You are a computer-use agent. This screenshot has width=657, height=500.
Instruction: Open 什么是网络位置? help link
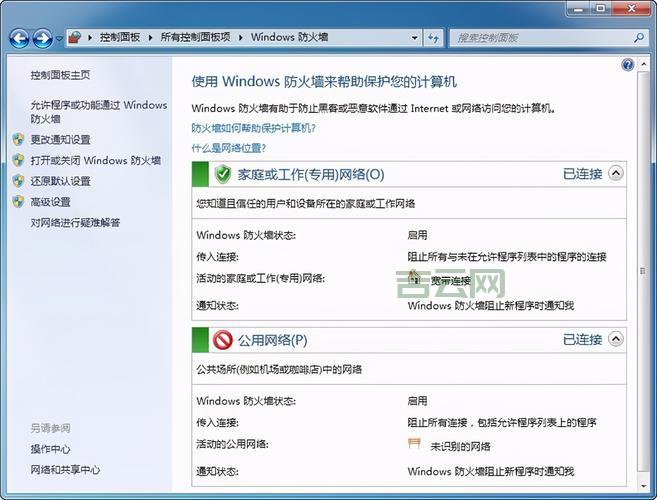point(229,148)
